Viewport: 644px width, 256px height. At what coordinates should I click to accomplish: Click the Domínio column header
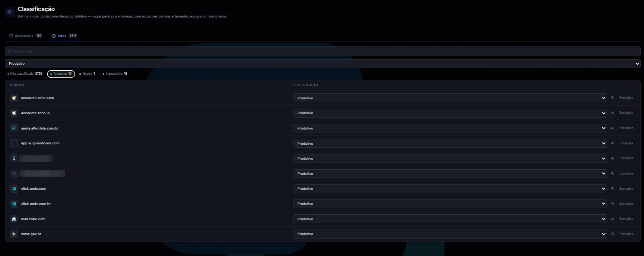pyautogui.click(x=17, y=85)
